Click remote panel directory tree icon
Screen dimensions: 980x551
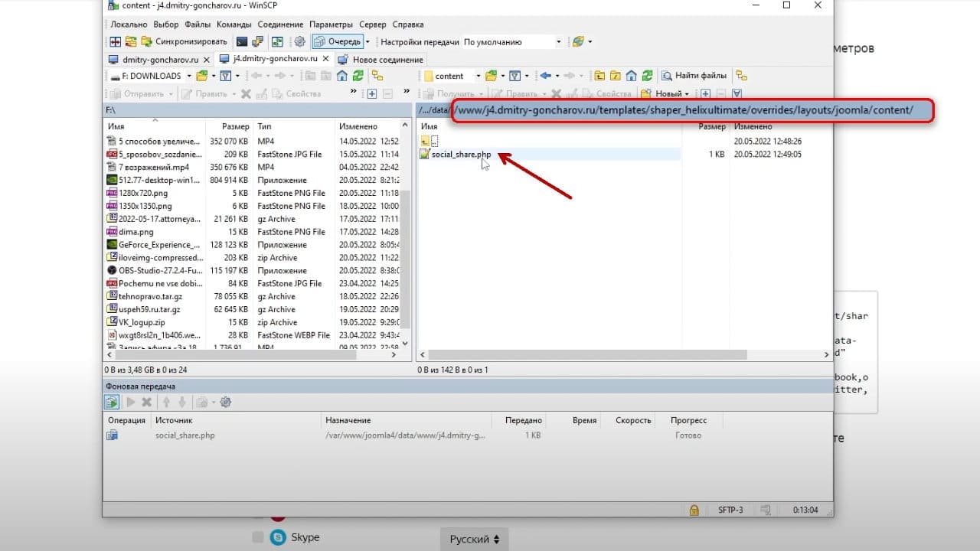click(741, 76)
